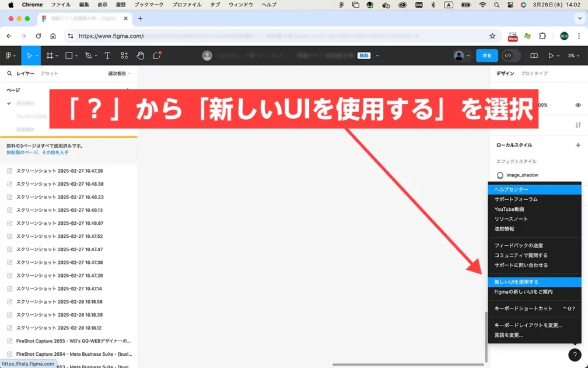Select the Pen tool
This screenshot has height=368, width=588.
coord(88,55)
